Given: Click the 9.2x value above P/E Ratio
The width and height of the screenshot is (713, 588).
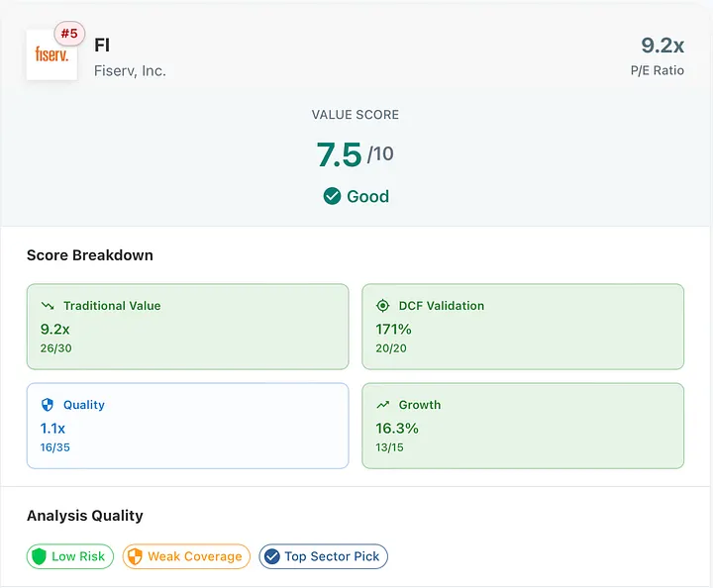Looking at the screenshot, I should [662, 46].
